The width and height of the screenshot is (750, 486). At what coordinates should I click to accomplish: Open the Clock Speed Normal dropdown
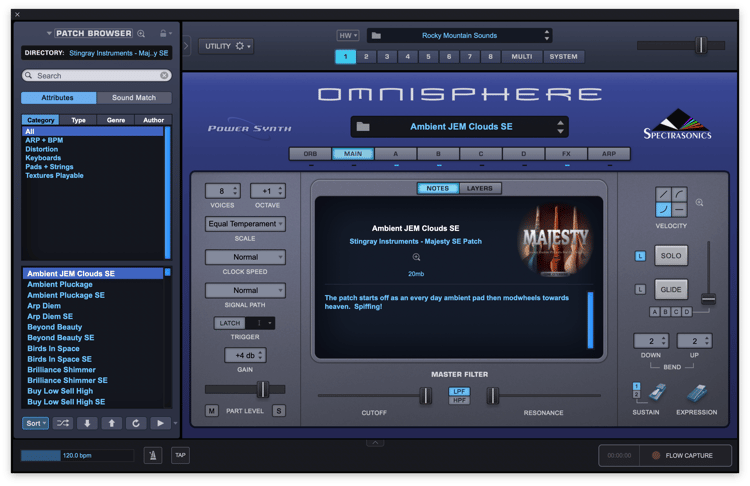tap(245, 257)
